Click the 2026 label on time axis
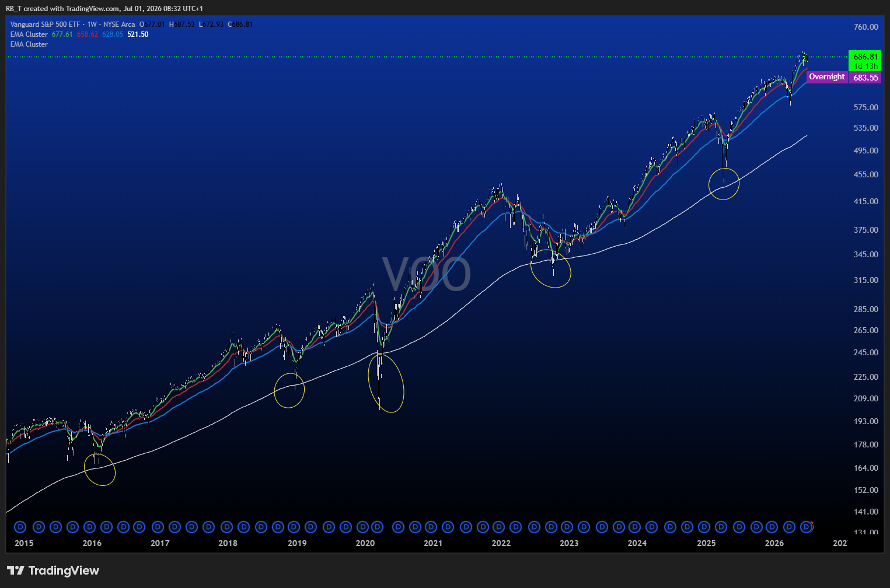Screen dimensions: 890x588 tap(774, 543)
